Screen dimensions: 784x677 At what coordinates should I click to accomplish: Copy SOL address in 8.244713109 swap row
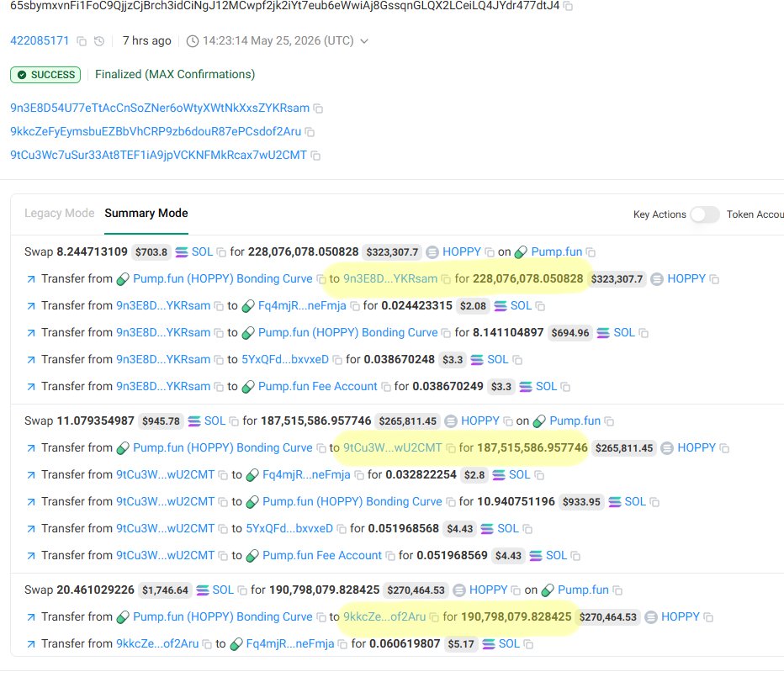(x=221, y=252)
